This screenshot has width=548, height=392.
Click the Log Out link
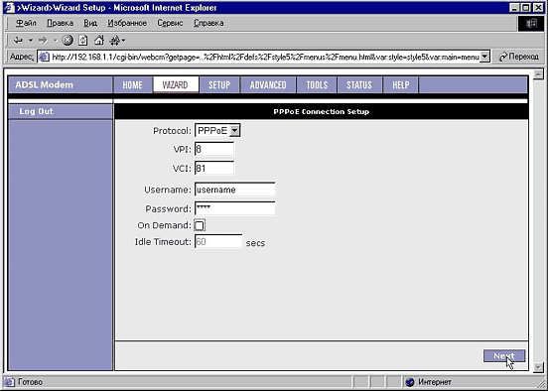36,111
